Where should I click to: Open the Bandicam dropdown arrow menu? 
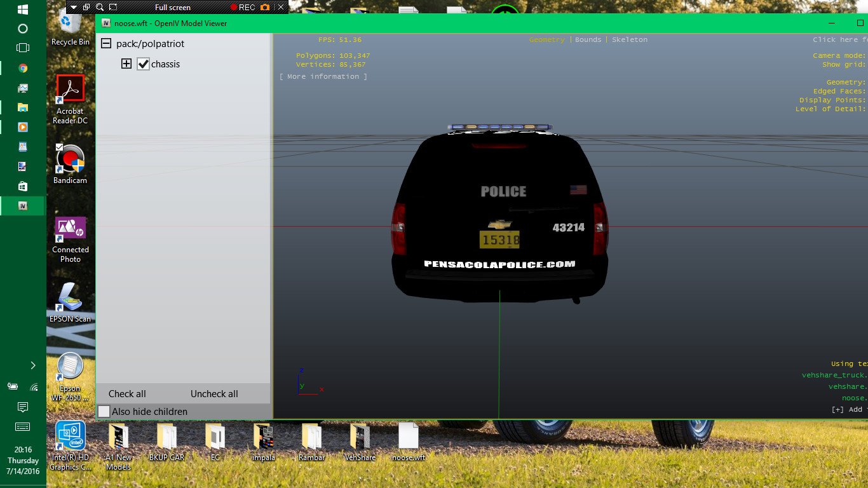74,8
